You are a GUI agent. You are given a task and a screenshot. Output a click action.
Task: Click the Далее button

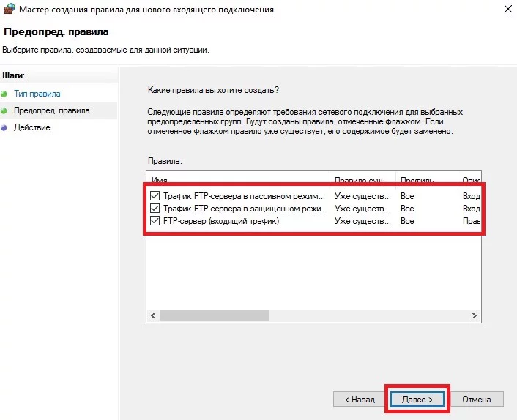[x=417, y=400]
